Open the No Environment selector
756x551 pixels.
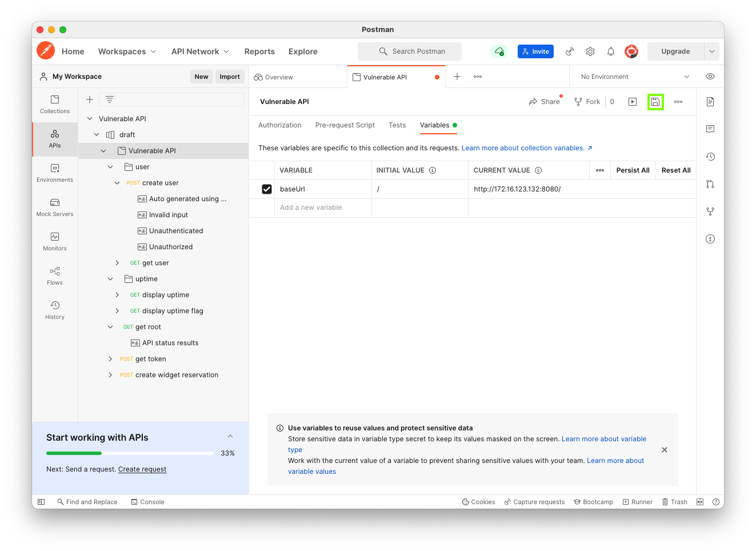(635, 77)
